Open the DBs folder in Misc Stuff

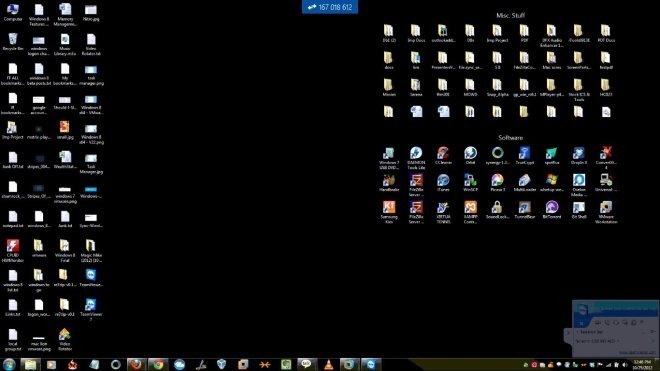coord(470,33)
